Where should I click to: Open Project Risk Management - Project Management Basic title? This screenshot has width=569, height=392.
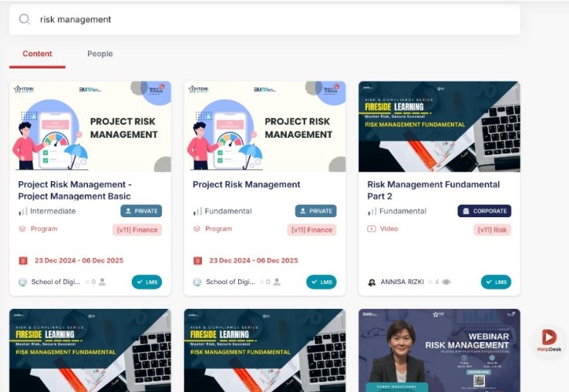click(75, 190)
